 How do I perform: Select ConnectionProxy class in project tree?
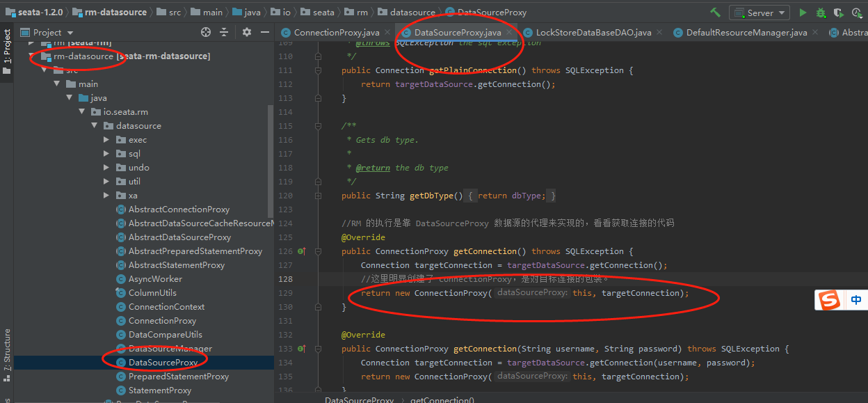point(162,320)
